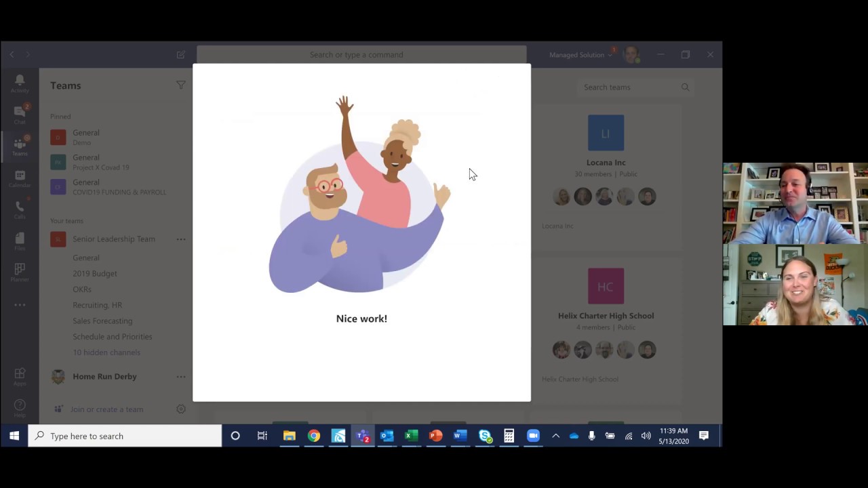This screenshot has height=488, width=868.
Task: Show hidden system tray icons
Action: click(x=555, y=436)
